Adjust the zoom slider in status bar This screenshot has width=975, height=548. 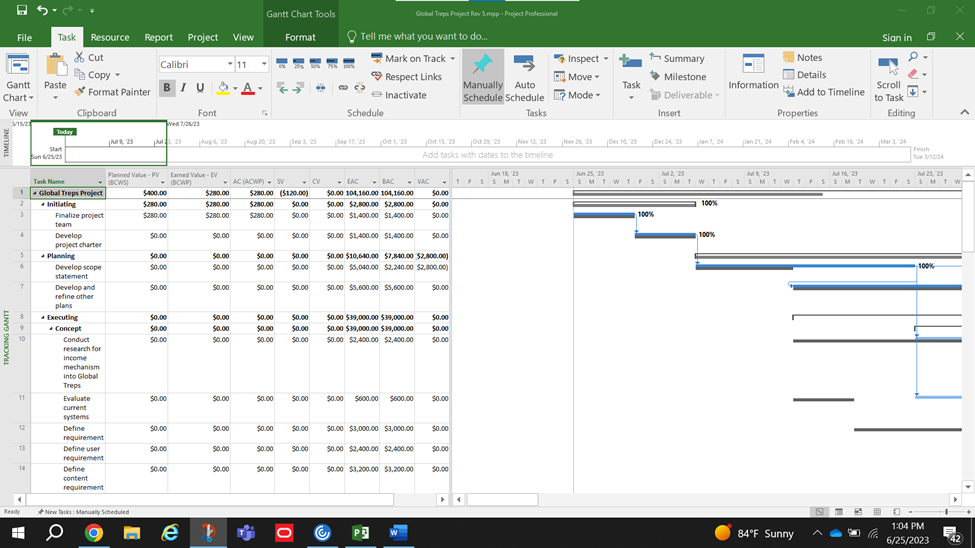click(946, 511)
